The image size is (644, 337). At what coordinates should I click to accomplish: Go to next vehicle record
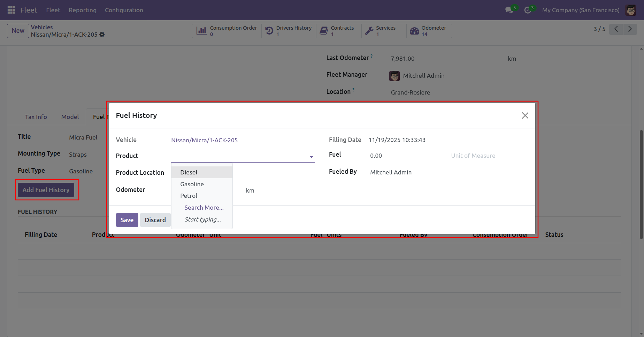point(630,29)
